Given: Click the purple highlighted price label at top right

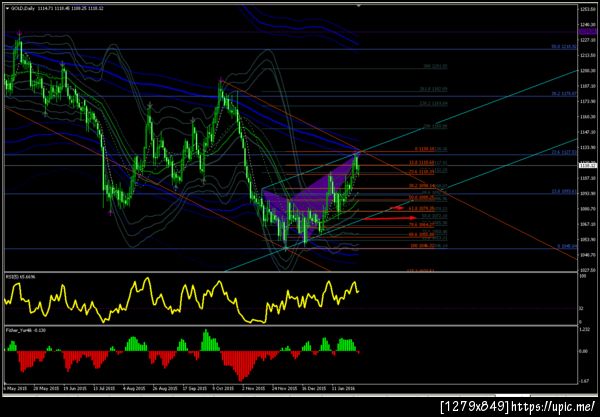Looking at the screenshot, I should click(x=588, y=33).
